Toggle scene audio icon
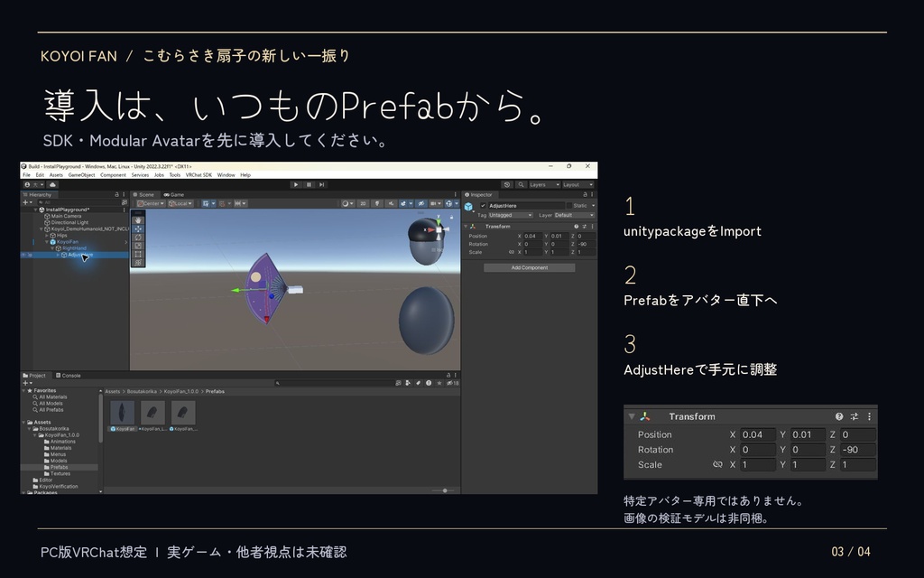 point(391,203)
